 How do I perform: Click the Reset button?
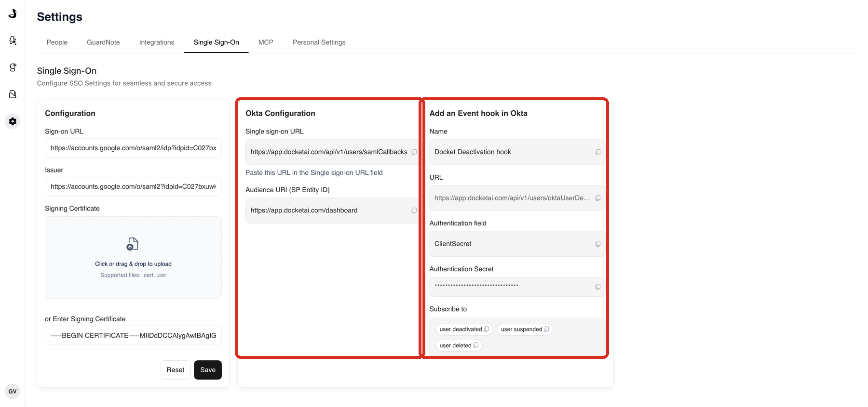(x=176, y=370)
